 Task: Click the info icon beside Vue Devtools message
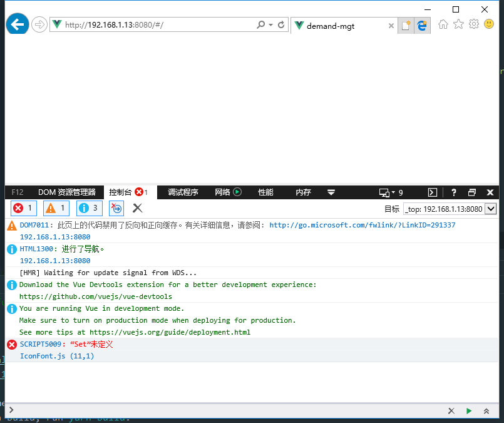tap(12, 285)
